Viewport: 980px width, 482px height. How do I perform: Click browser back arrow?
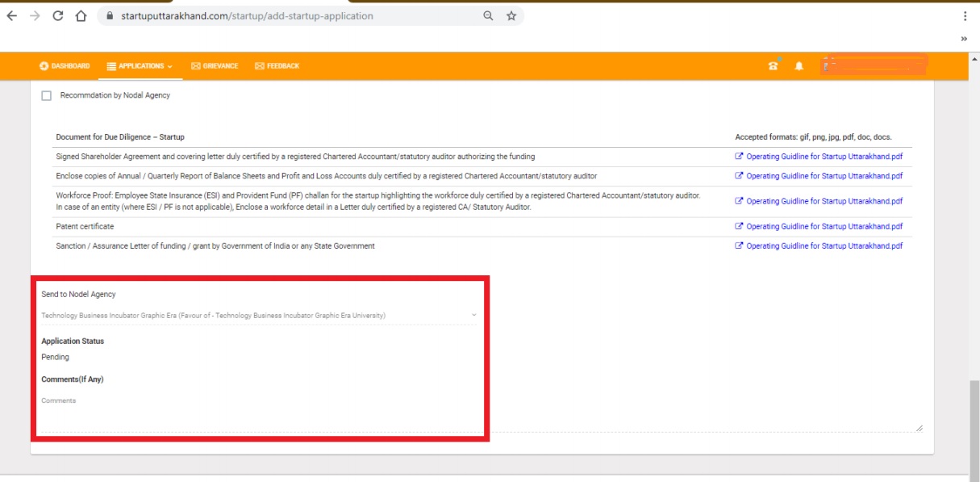pyautogui.click(x=11, y=16)
